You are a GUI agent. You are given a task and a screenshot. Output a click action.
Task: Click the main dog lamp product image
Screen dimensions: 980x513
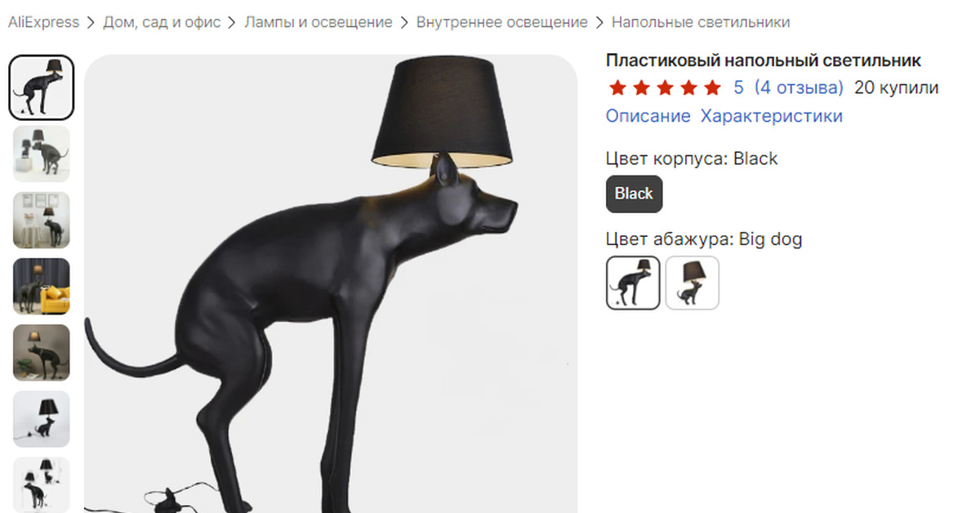click(331, 284)
